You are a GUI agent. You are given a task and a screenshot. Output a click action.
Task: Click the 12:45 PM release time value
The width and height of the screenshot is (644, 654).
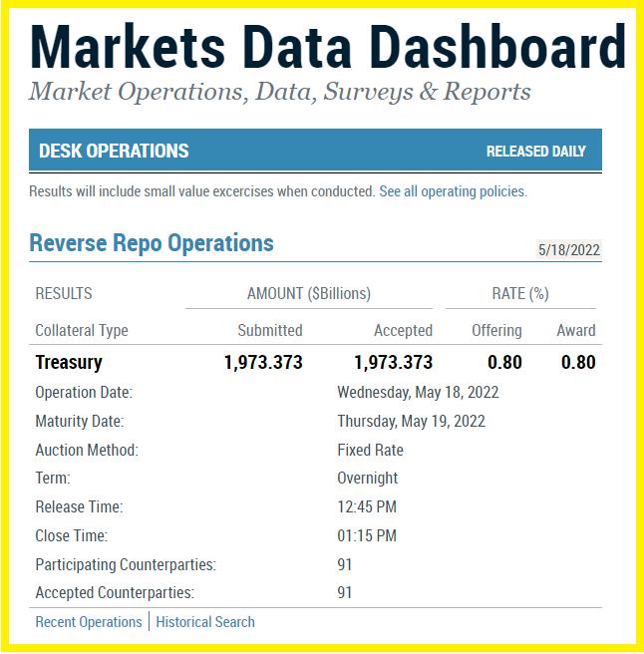pos(367,507)
